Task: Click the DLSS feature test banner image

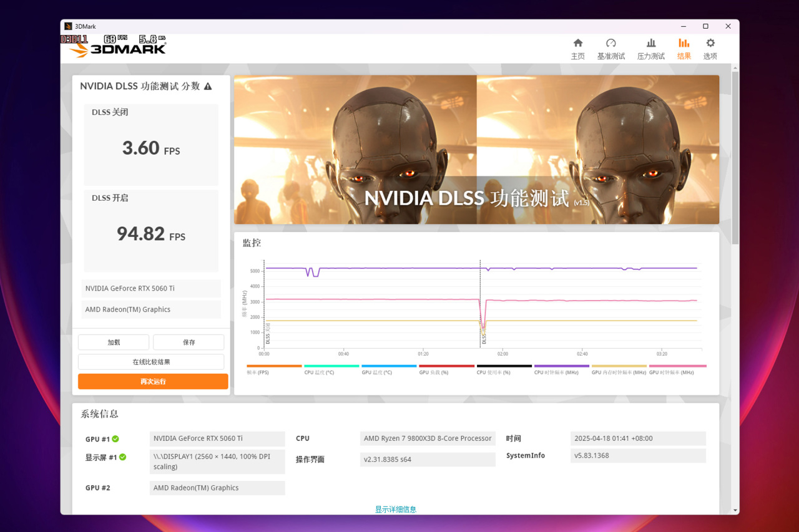Action: tap(476, 150)
